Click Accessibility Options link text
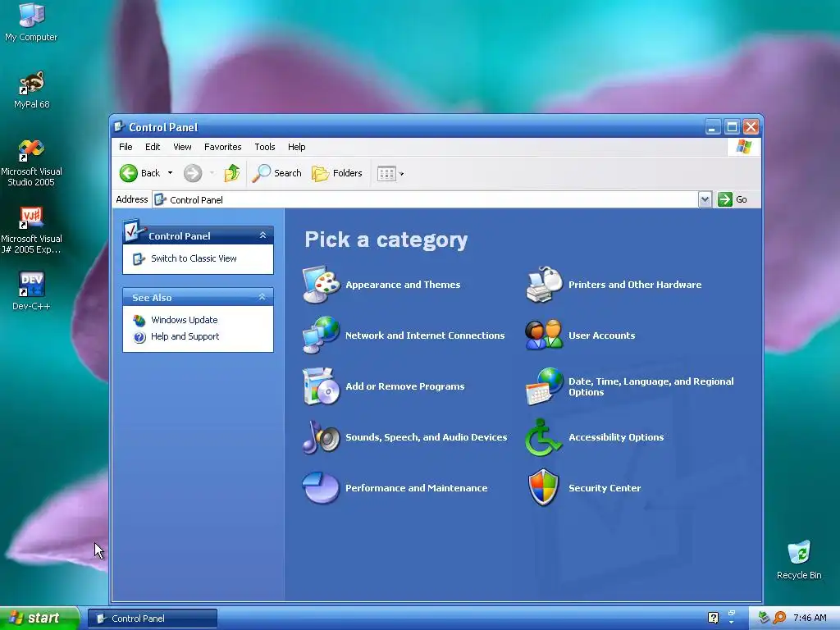This screenshot has height=630, width=840. pyautogui.click(x=616, y=437)
